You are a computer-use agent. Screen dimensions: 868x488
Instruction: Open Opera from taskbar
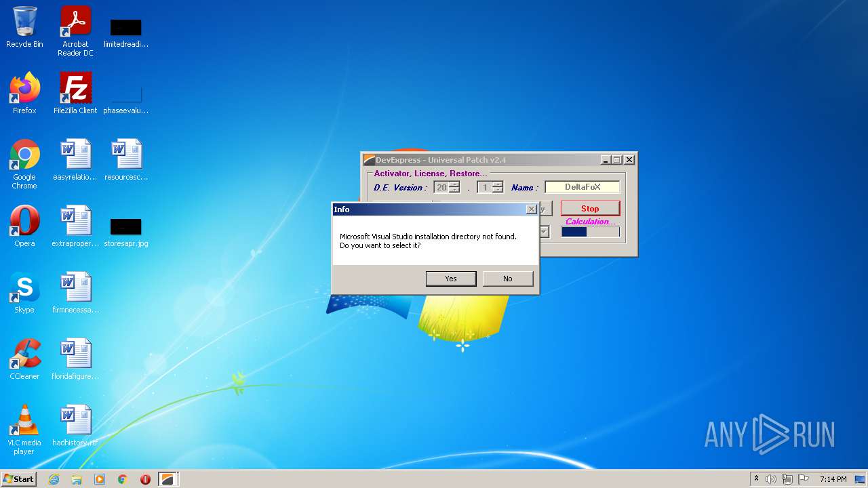tap(145, 479)
